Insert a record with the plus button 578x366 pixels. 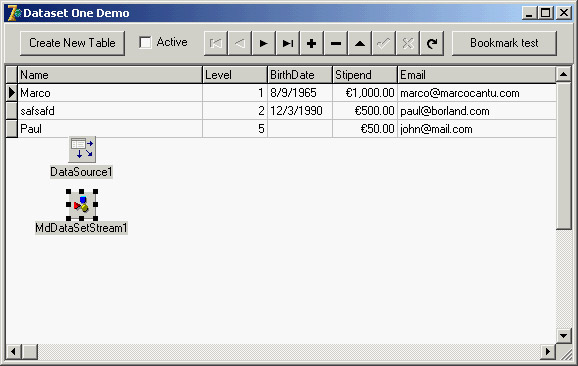[x=311, y=43]
